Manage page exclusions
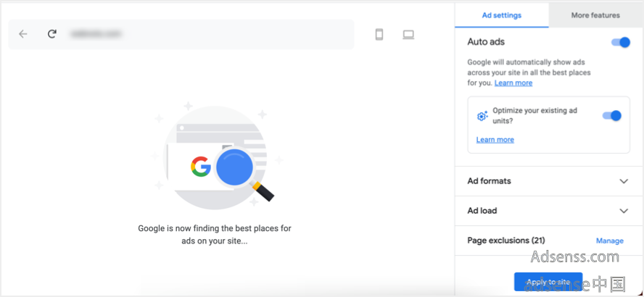This screenshot has height=297, width=644. coord(609,240)
